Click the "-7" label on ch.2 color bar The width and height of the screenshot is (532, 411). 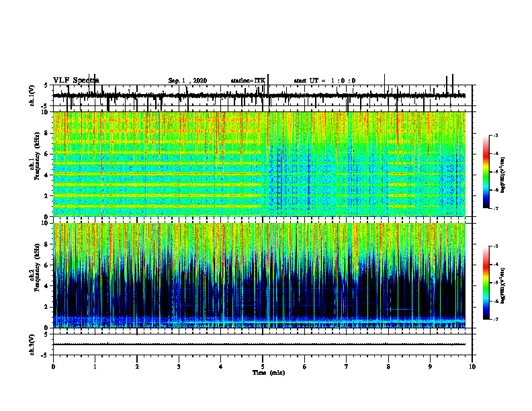496,319
